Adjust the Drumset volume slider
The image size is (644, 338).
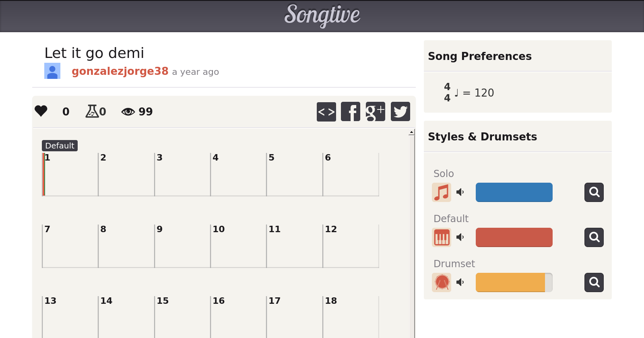tap(514, 282)
